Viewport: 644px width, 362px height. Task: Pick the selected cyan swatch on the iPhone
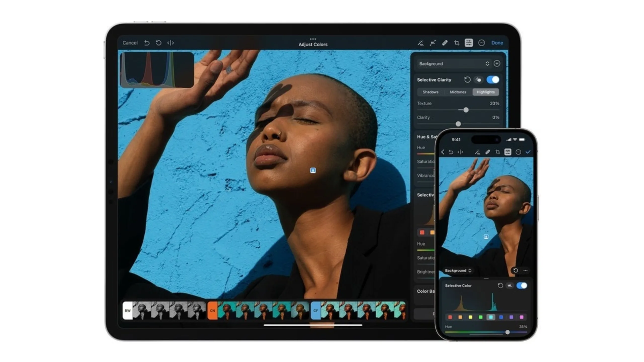[x=491, y=317]
